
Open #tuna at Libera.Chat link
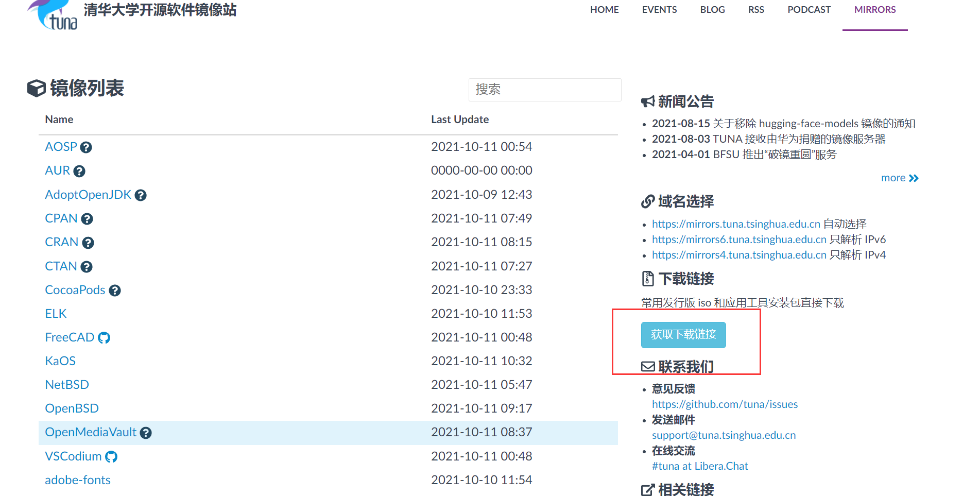point(700,466)
